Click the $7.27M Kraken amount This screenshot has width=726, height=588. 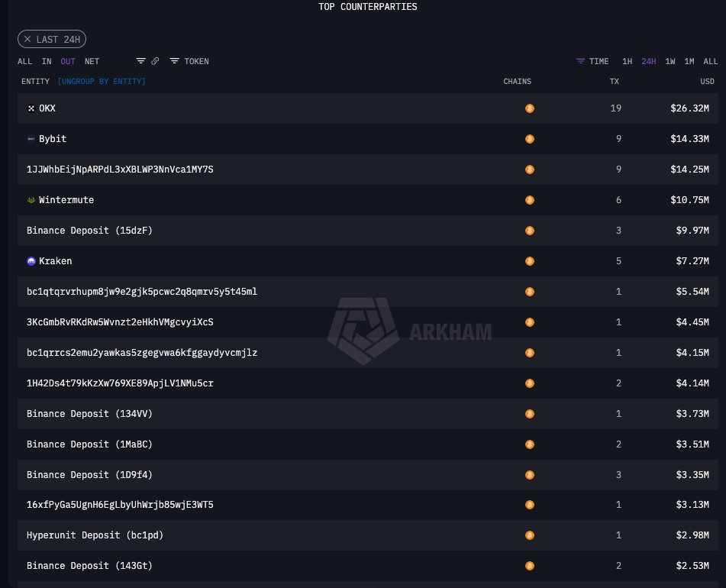[692, 261]
